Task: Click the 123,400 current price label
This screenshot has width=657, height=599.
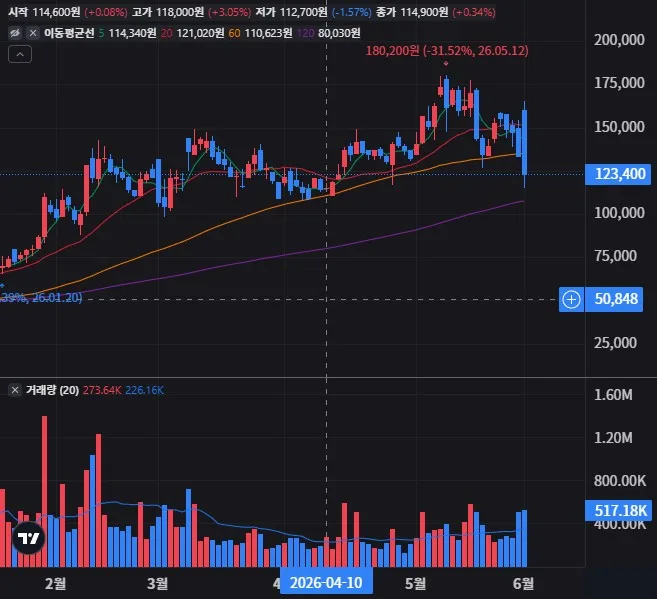Action: pyautogui.click(x=618, y=174)
